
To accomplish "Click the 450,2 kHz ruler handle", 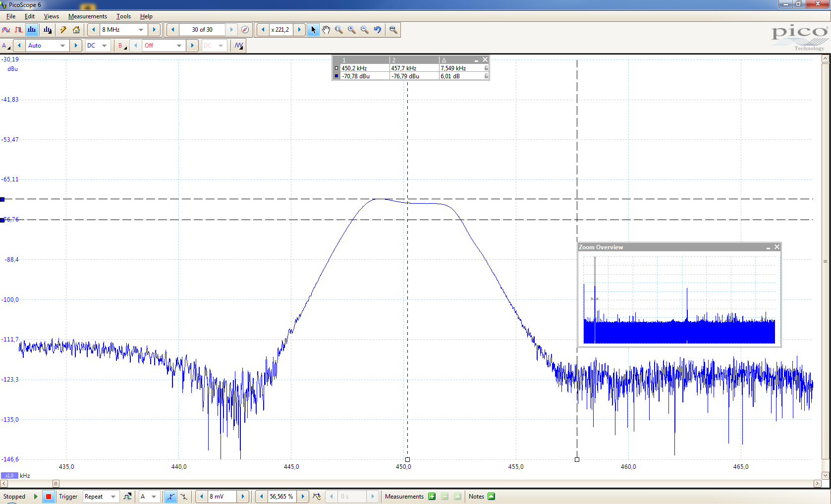I will tap(407, 459).
